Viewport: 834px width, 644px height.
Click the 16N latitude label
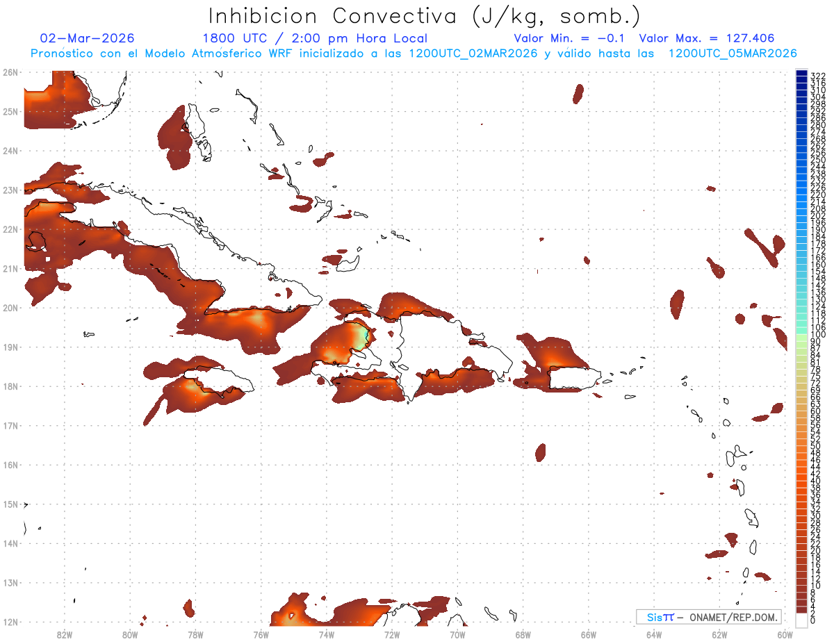pos(10,465)
